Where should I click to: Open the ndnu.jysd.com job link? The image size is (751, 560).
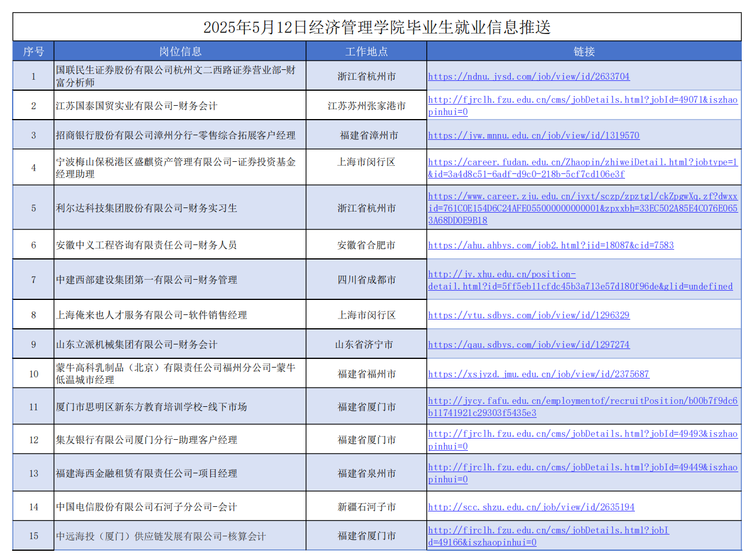click(x=529, y=76)
